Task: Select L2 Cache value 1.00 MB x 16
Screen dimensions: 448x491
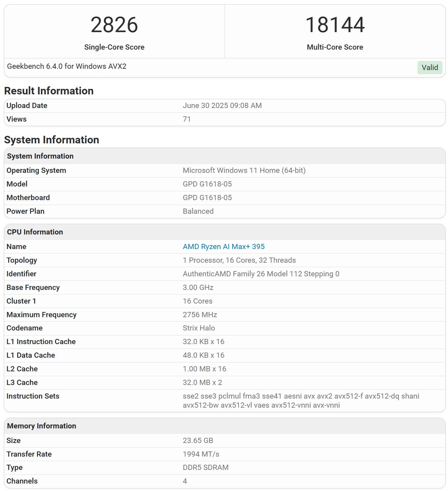Action: [x=204, y=369]
